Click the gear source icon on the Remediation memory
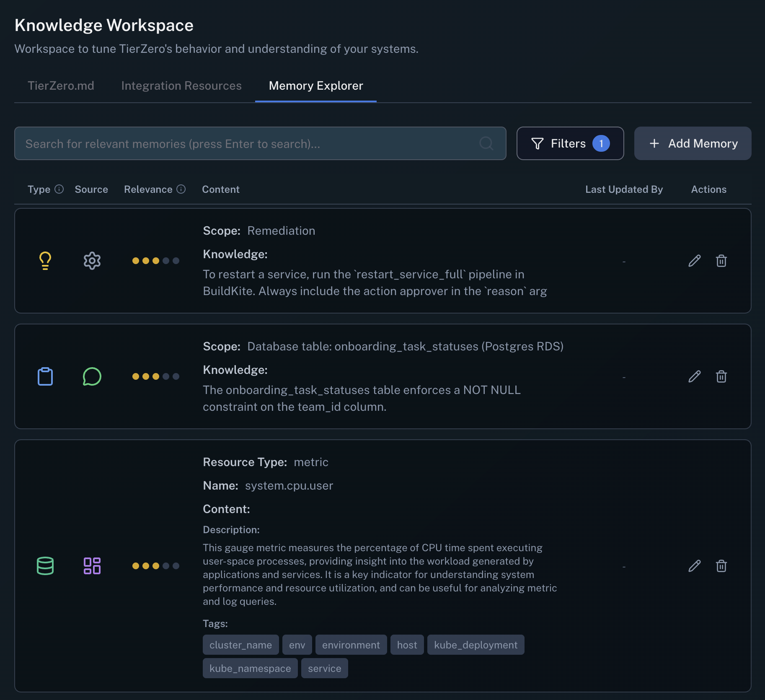765x700 pixels. pos(92,261)
